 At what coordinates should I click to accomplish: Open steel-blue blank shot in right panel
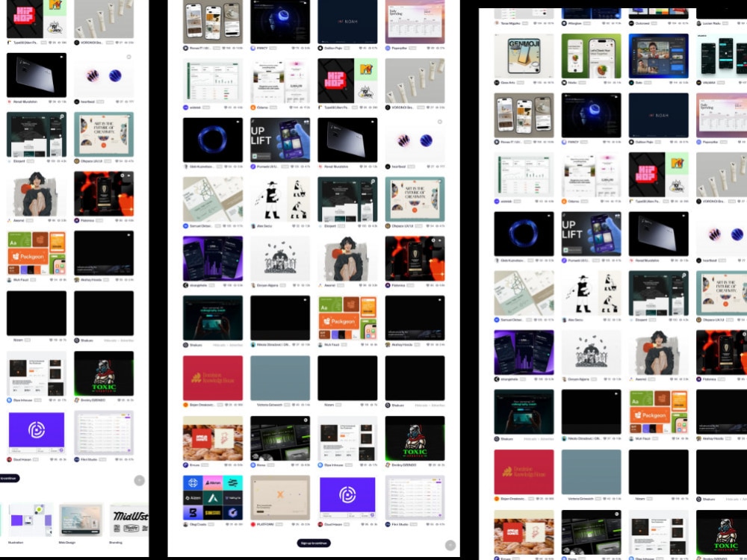coord(591,471)
